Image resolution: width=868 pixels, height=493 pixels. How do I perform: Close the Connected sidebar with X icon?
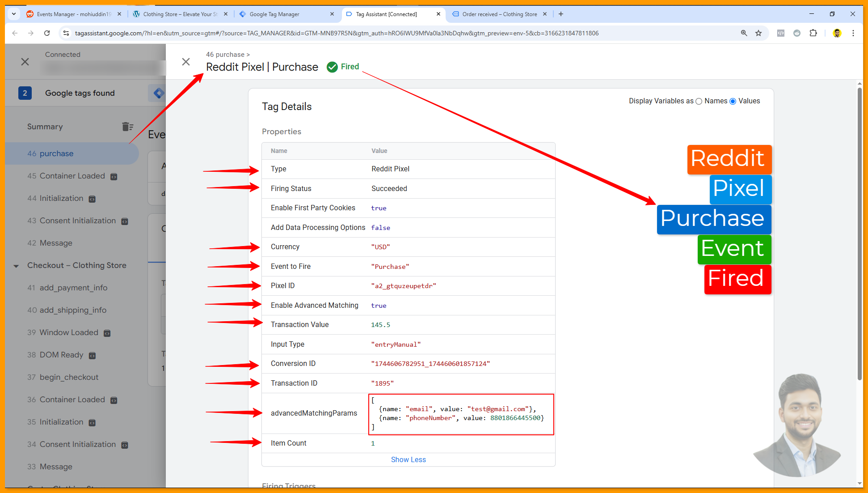click(x=25, y=62)
